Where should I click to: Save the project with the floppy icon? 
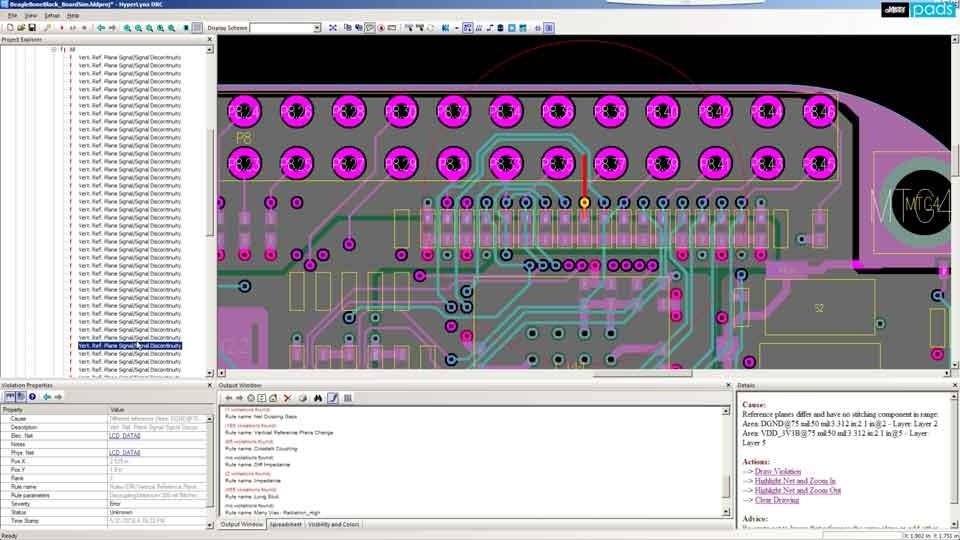pyautogui.click(x=32, y=28)
